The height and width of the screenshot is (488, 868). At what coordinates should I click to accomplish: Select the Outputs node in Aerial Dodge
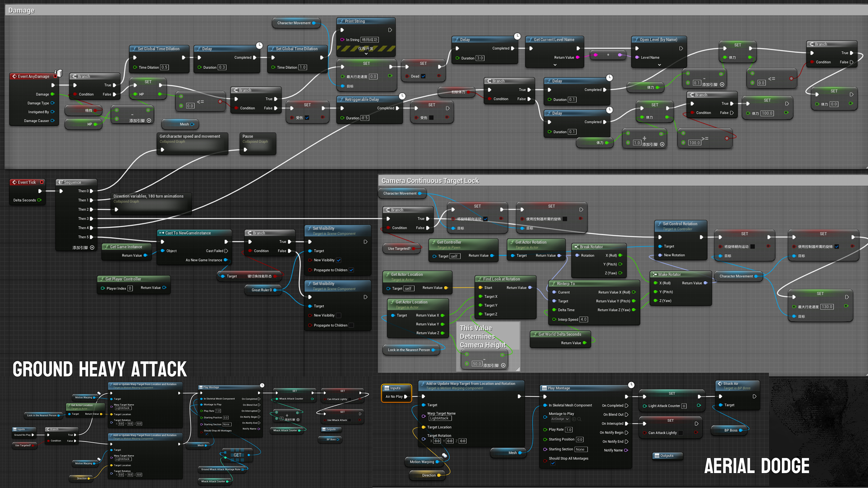(x=667, y=455)
